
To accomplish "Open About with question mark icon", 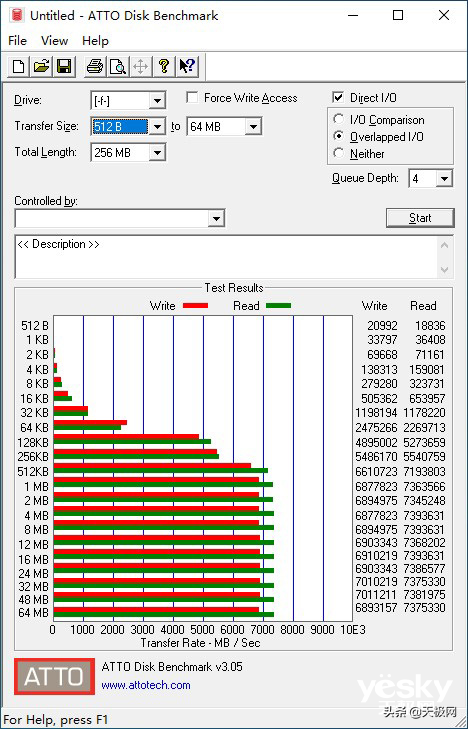I will [x=164, y=66].
